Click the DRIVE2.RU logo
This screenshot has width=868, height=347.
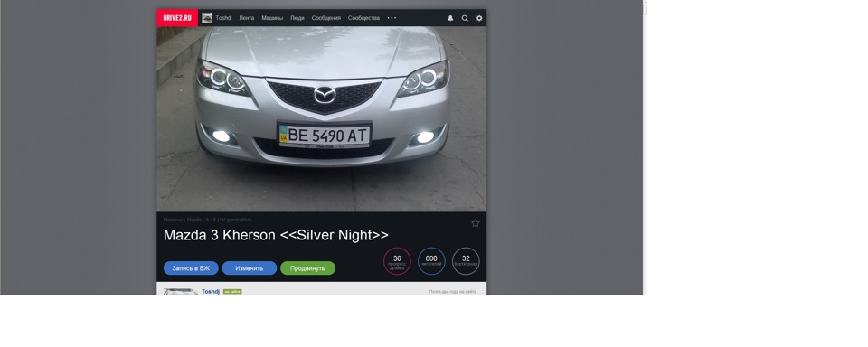click(x=177, y=18)
